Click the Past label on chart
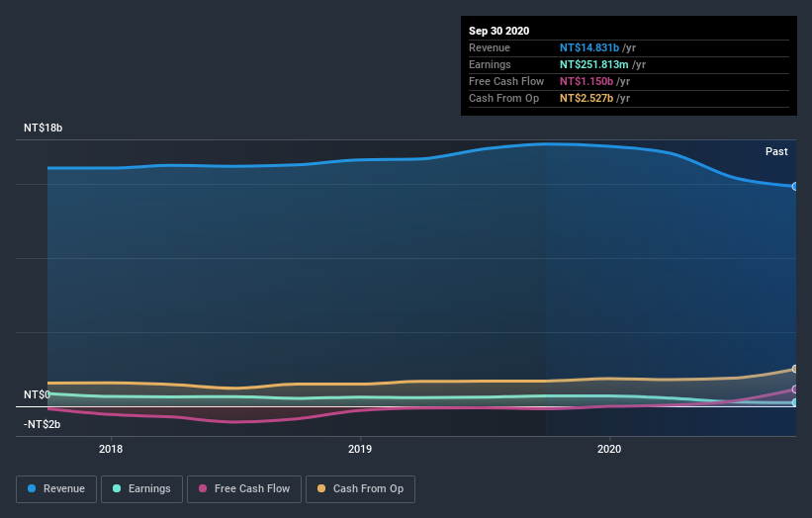The width and height of the screenshot is (812, 518). [x=776, y=151]
